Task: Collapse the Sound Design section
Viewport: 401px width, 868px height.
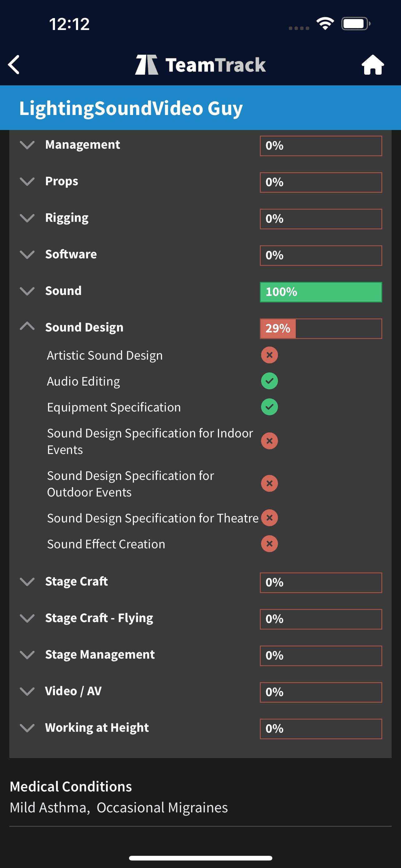Action: [27, 327]
